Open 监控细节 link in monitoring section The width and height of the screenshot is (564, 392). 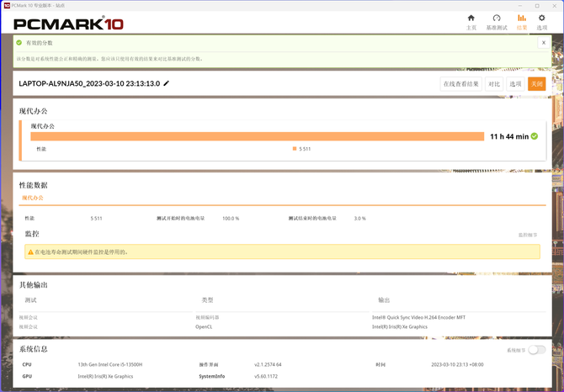528,235
